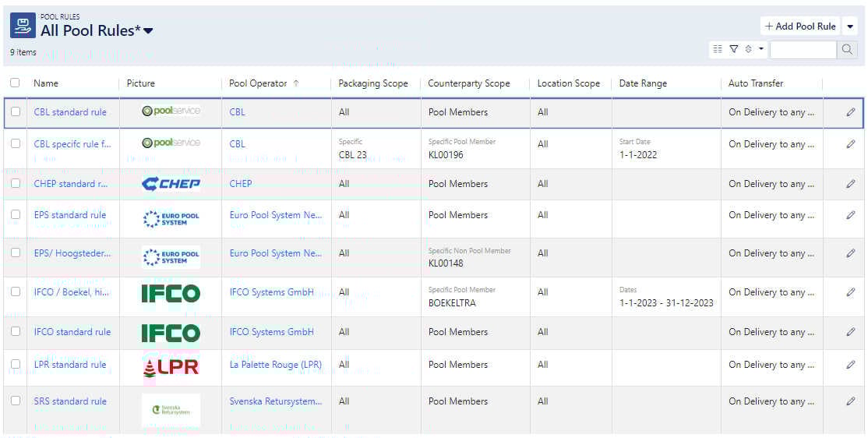Click the Counterparty Scope column header
The height and width of the screenshot is (438, 868).
tap(469, 83)
